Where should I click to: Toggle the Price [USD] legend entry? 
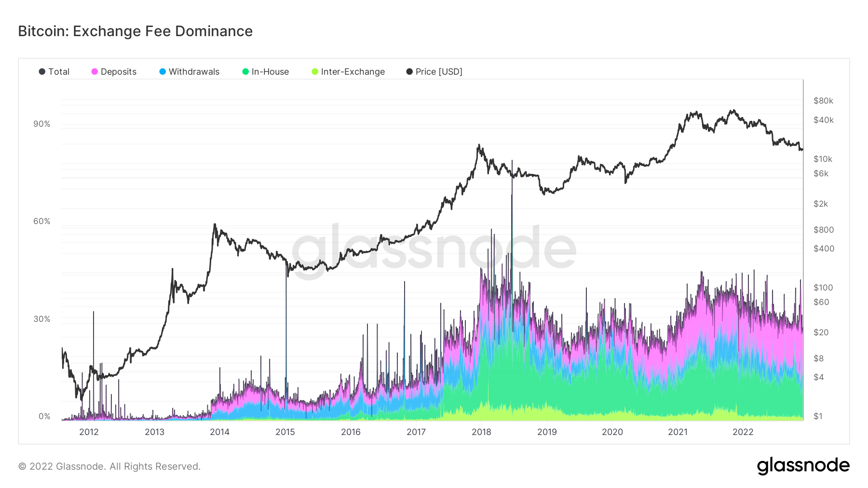[x=434, y=72]
